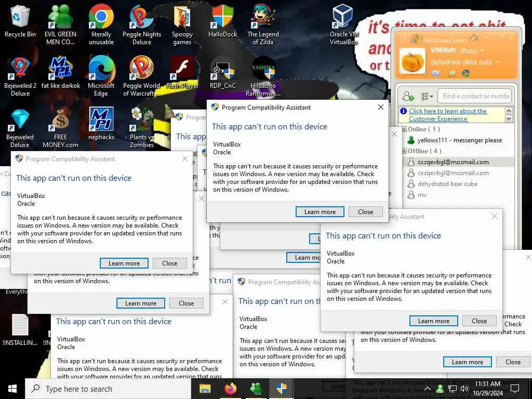Open the Windows Start menu
The height and width of the screenshot is (399, 532).
12,389
